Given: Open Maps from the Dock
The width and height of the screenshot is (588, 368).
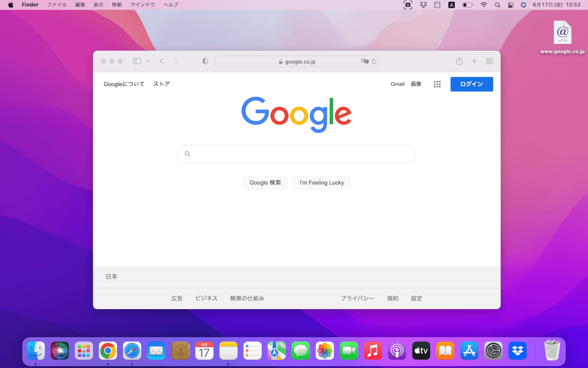Looking at the screenshot, I should coord(277,351).
